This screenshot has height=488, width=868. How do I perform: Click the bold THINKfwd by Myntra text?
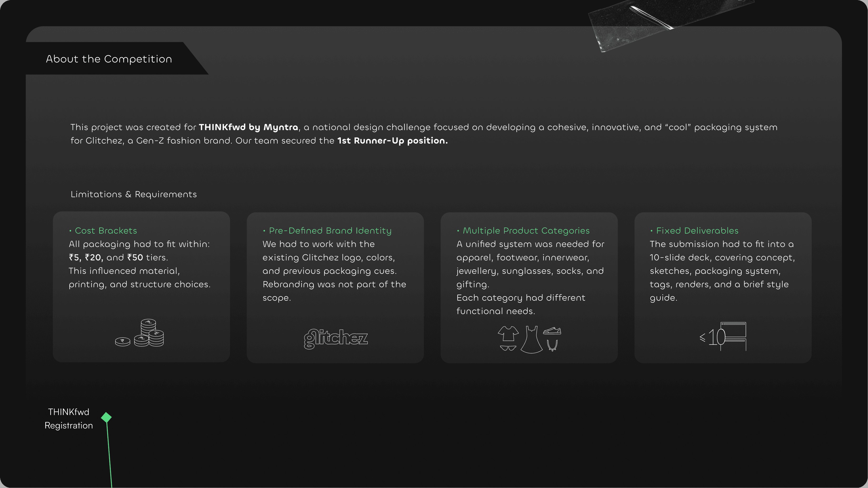click(x=248, y=127)
